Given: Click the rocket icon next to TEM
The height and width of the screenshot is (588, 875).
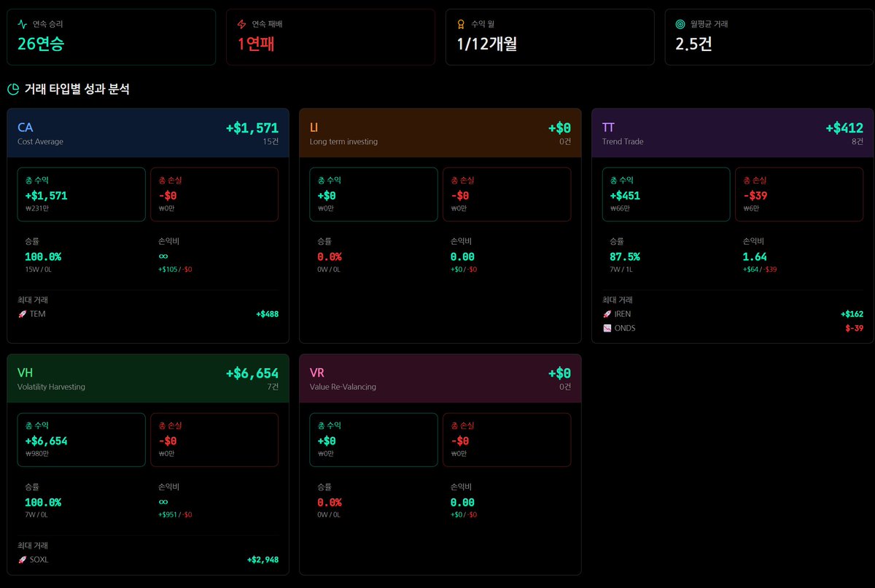Looking at the screenshot, I should tap(22, 314).
